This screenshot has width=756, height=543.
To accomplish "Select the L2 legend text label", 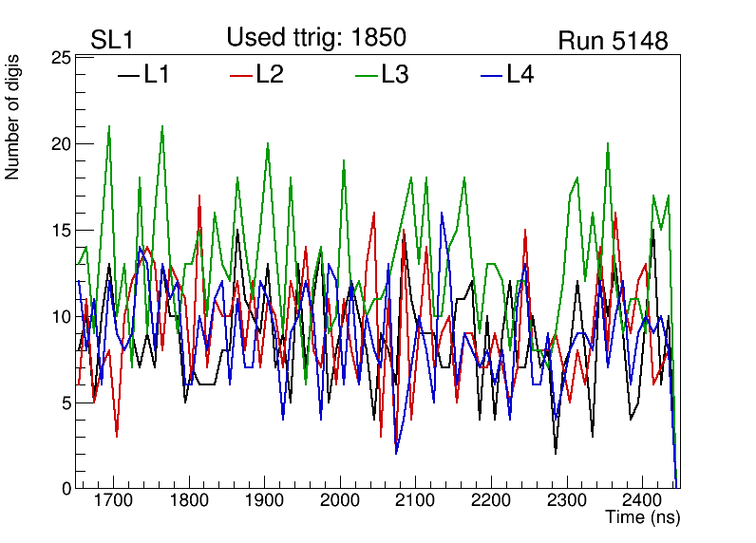I will coord(271,75).
